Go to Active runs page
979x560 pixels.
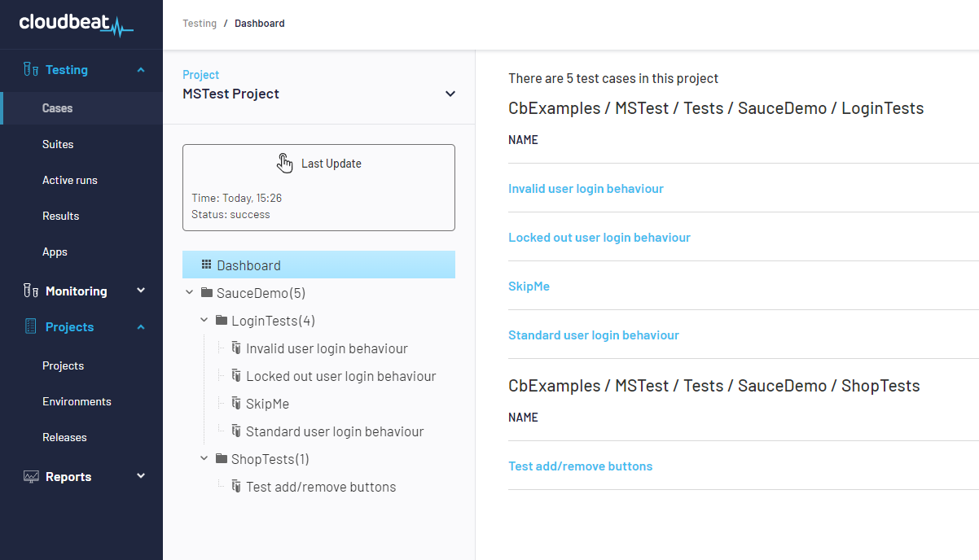click(70, 180)
